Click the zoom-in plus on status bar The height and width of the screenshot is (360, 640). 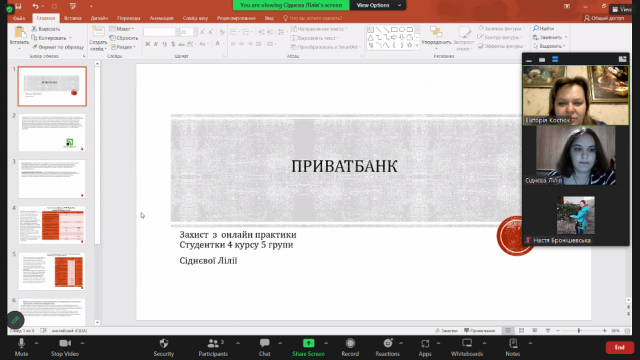[605, 331]
